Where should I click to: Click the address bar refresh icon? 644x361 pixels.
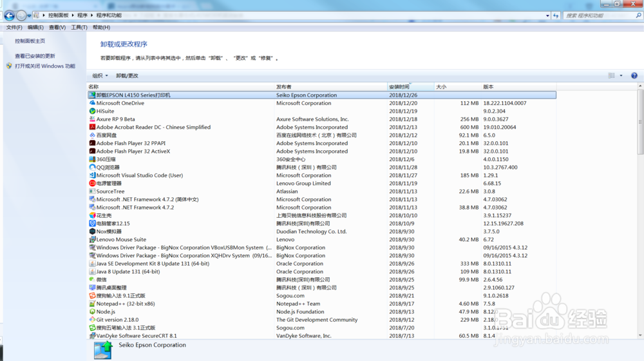(x=556, y=15)
